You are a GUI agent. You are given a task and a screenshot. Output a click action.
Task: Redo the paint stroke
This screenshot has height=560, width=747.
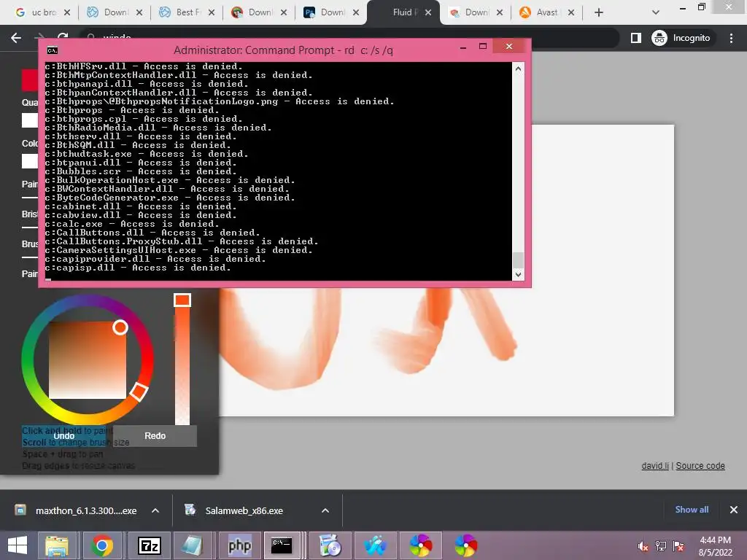click(x=155, y=436)
